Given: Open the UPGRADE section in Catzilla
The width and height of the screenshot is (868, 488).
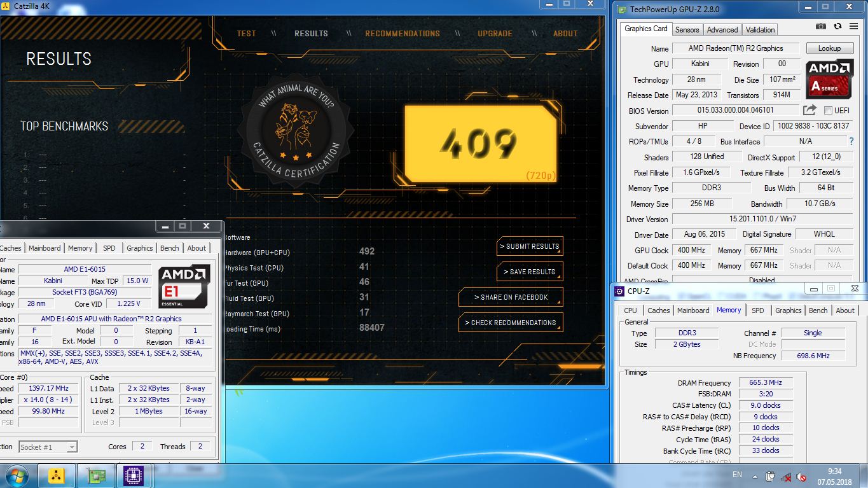Looking at the screenshot, I should (x=495, y=33).
